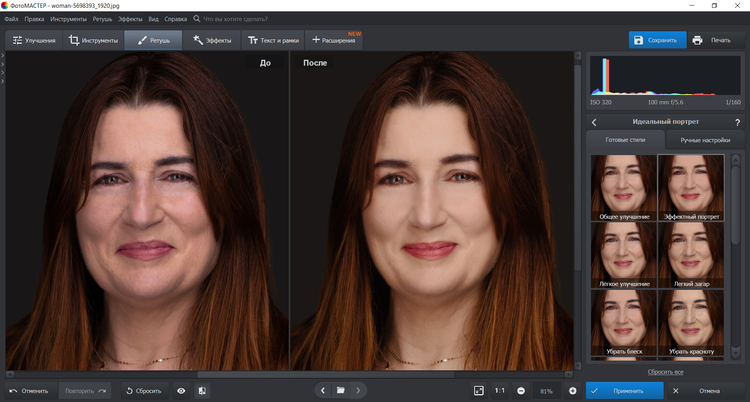Open the Расширения dropdown tab
Viewport: 750px width, 402px height.
tap(334, 40)
